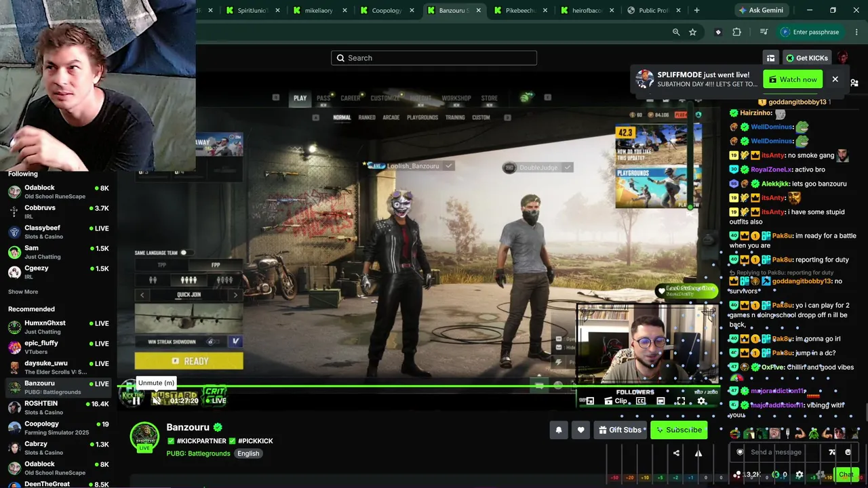Send message with Chat button
The height and width of the screenshot is (488, 868).
pyautogui.click(x=845, y=474)
